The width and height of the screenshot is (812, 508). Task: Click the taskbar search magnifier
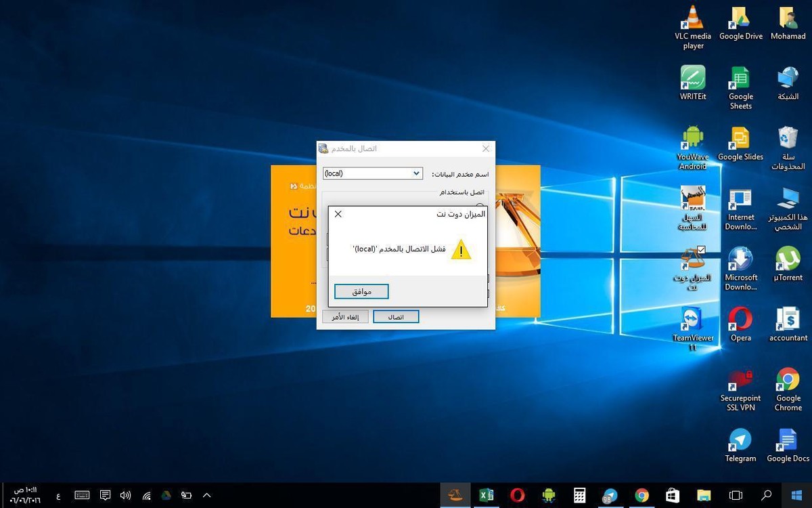coord(767,495)
